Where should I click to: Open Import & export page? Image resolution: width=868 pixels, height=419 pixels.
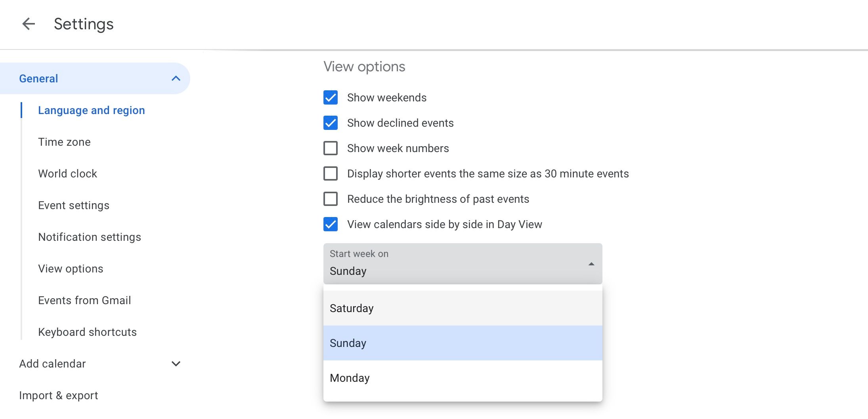click(58, 395)
